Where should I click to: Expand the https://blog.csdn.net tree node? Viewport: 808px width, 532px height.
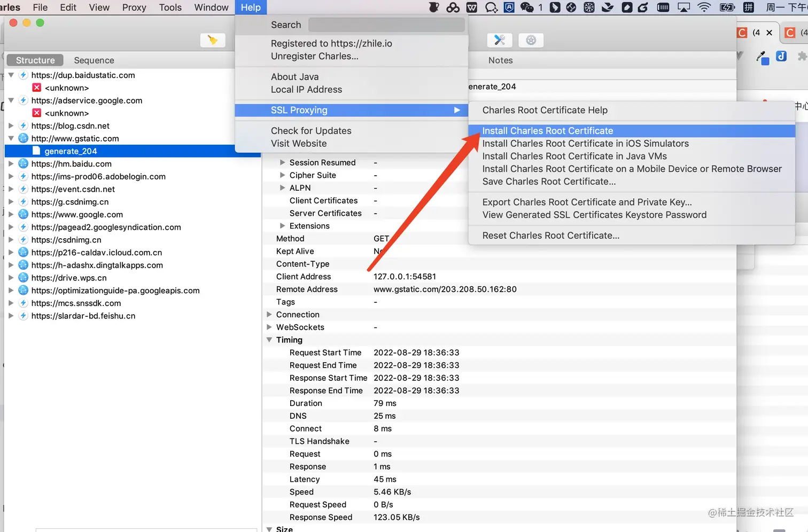pyautogui.click(x=11, y=126)
